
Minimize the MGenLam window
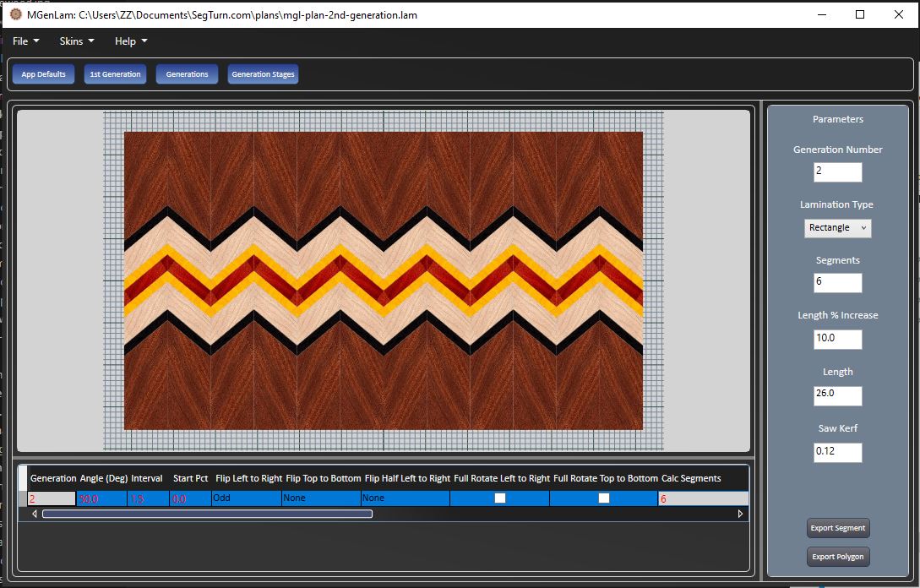click(821, 14)
